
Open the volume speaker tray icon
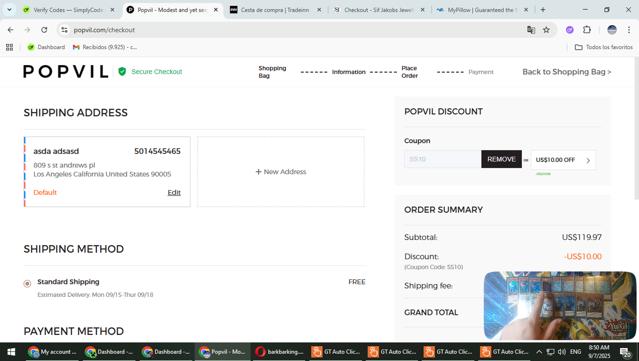(x=562, y=352)
